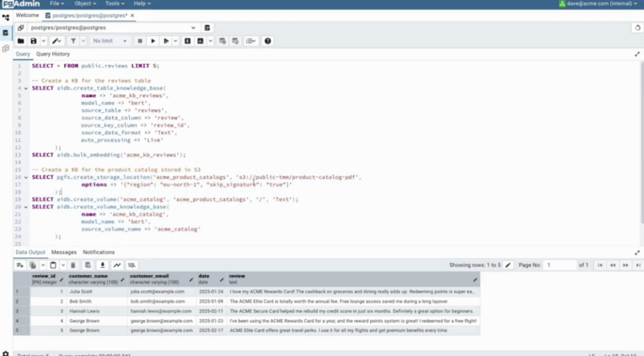Screen dimensions: 644x356
Task: Click the Explain query icon
Action: coord(187,41)
